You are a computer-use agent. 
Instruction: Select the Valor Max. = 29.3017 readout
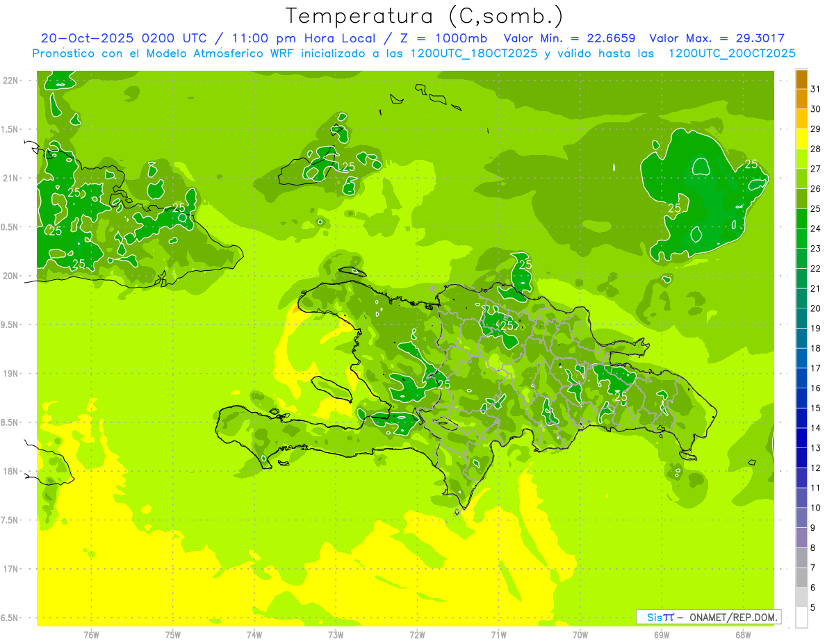coord(717,39)
